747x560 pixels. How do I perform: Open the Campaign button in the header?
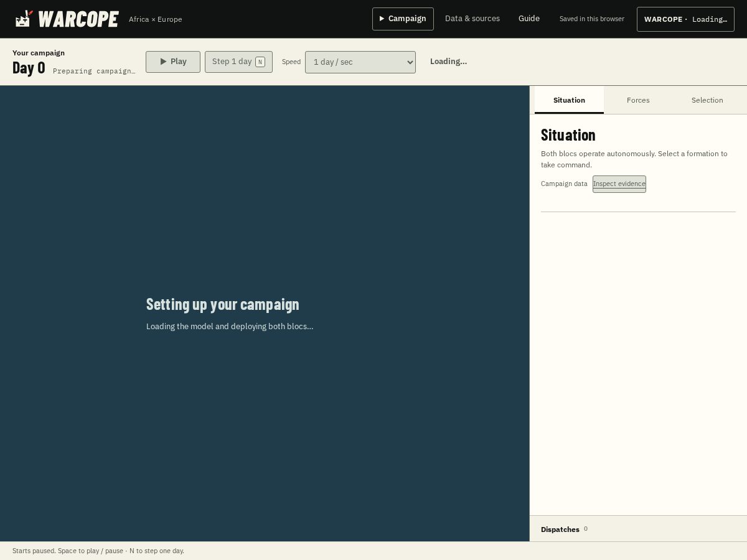[403, 19]
